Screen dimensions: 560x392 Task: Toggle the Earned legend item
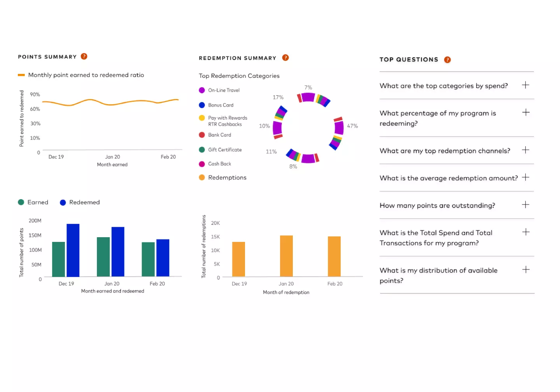[33, 202]
